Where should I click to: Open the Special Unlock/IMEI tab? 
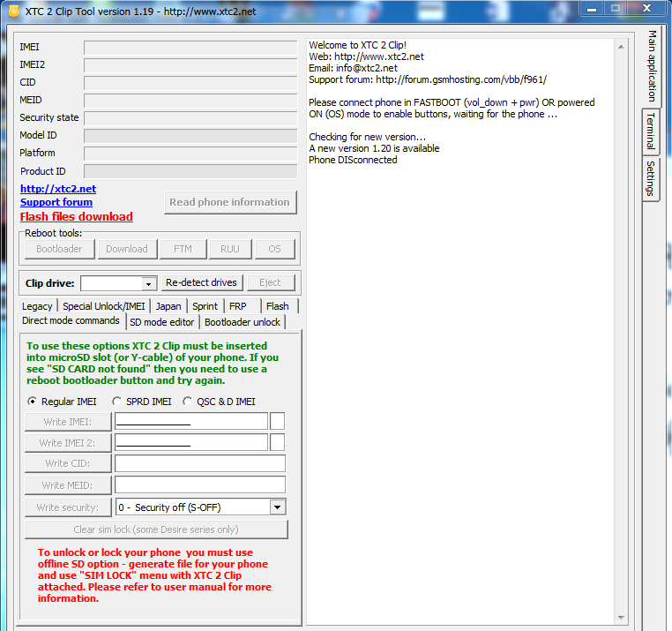point(104,306)
